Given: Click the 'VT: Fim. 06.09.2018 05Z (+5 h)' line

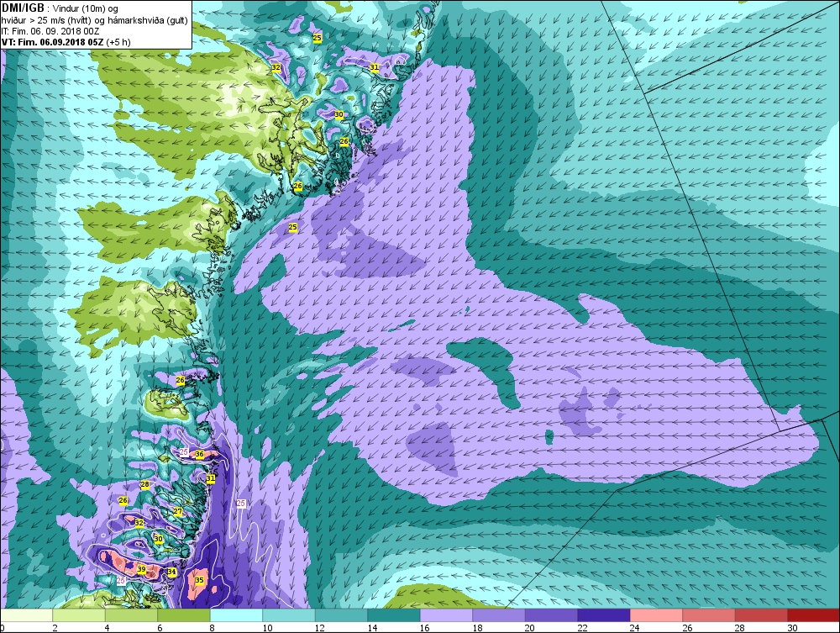Looking at the screenshot, I should point(66,42).
